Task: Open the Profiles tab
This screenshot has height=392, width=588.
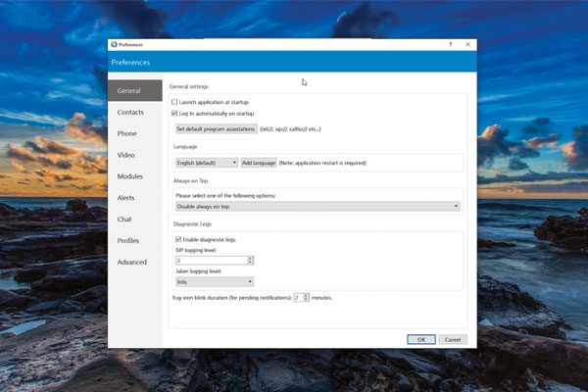Action: coord(135,240)
